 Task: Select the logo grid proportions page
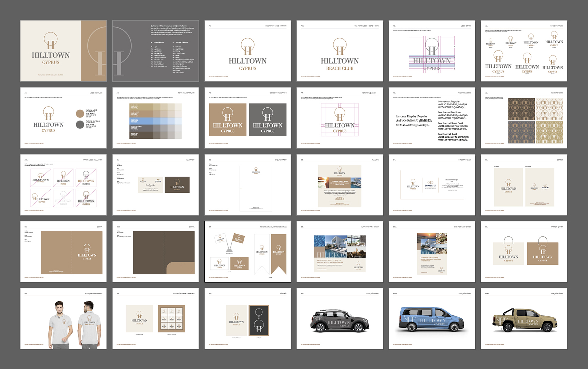[432, 51]
